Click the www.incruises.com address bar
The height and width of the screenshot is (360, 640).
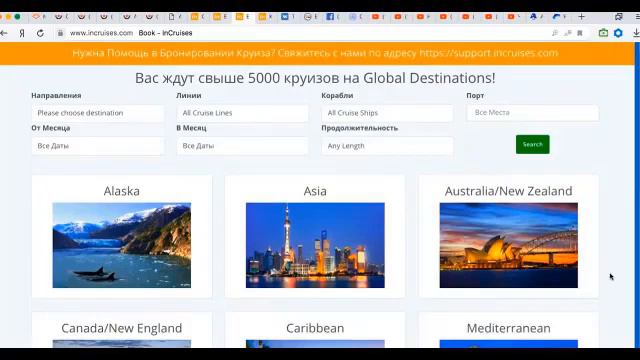coord(101,33)
